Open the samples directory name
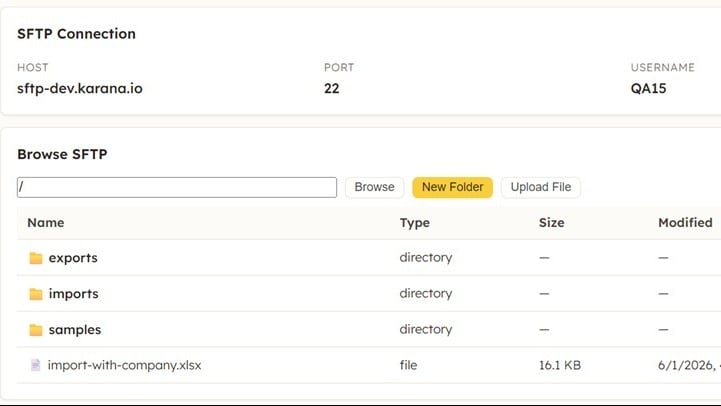Image resolution: width=721 pixels, height=406 pixels. [75, 330]
